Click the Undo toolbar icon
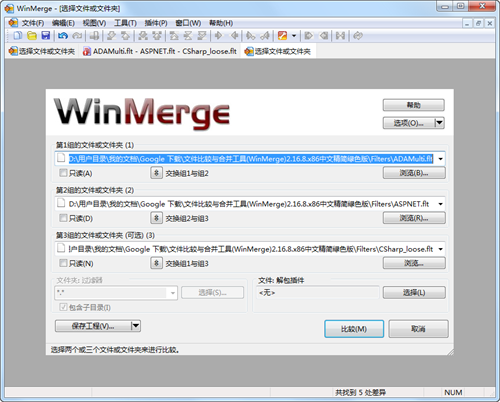Viewport: 500px width, 402px height. click(63, 35)
